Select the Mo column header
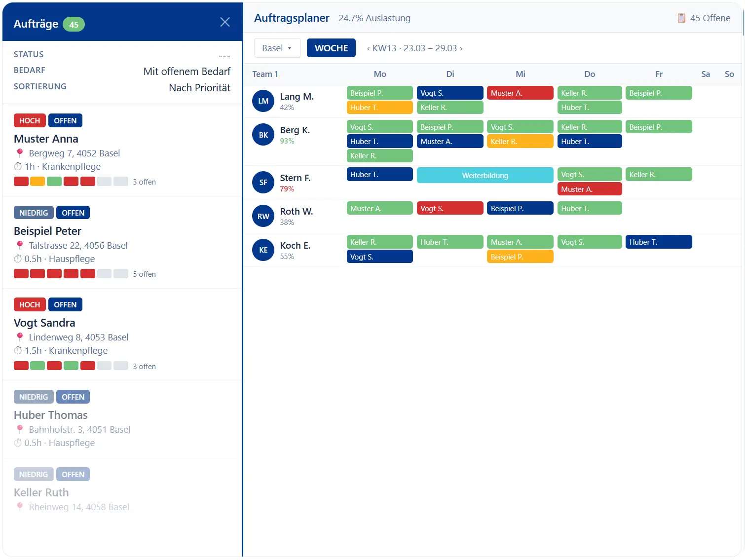Viewport: 745px width, 560px height. click(x=379, y=74)
